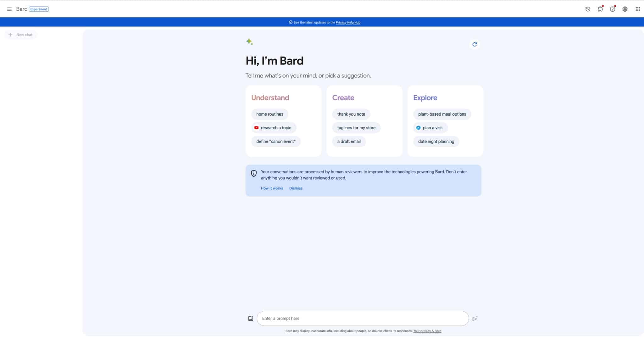Image resolution: width=644 pixels, height=339 pixels.
Task: Click the blue icon in plan a visit chip
Action: 418,128
